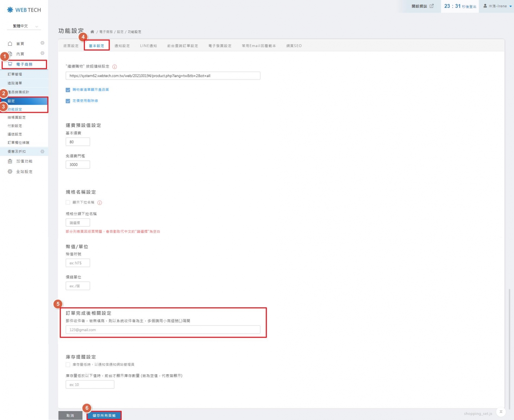Screen dimensions: 514x420
Task: Click the home icon in the breadcrumb
Action: (92, 32)
